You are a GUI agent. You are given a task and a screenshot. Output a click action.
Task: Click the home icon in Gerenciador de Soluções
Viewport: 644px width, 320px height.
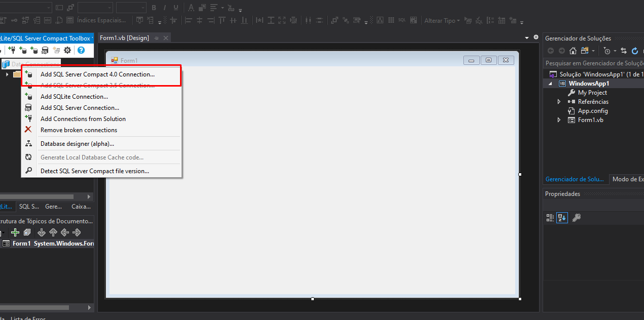click(x=573, y=51)
